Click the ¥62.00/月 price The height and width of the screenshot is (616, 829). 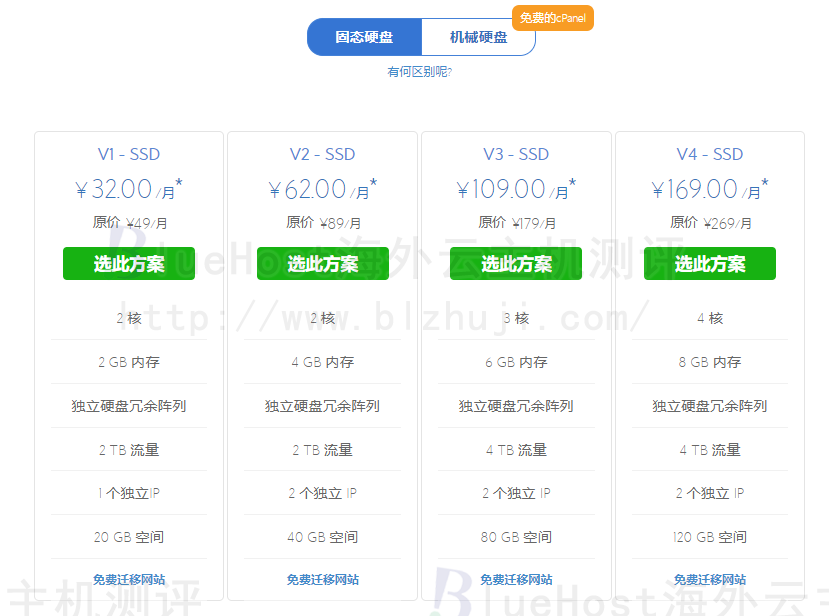[x=323, y=189]
